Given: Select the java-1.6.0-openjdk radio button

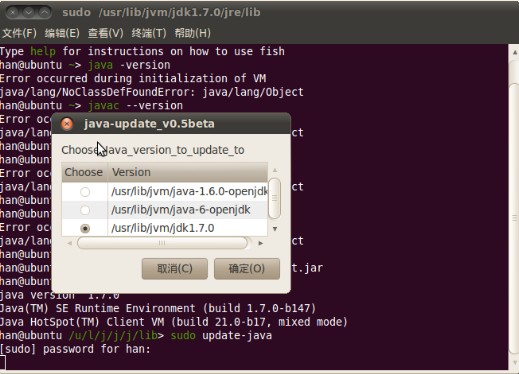Looking at the screenshot, I should click(85, 192).
